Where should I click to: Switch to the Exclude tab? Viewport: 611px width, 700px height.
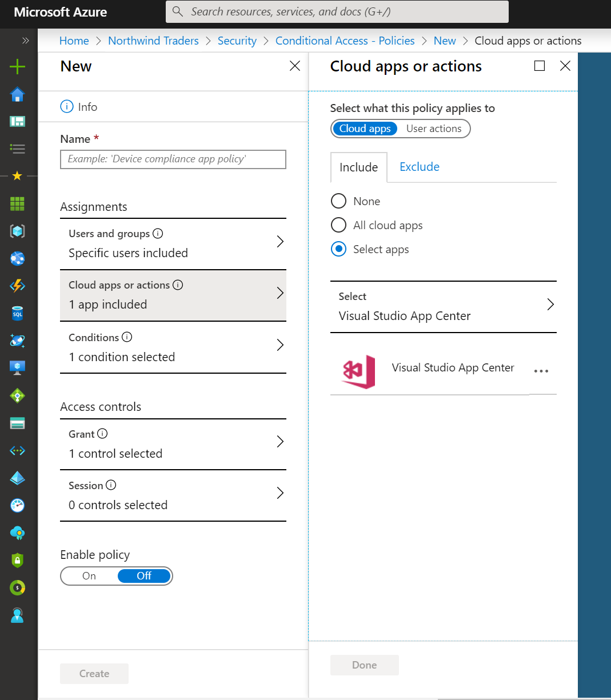(419, 166)
